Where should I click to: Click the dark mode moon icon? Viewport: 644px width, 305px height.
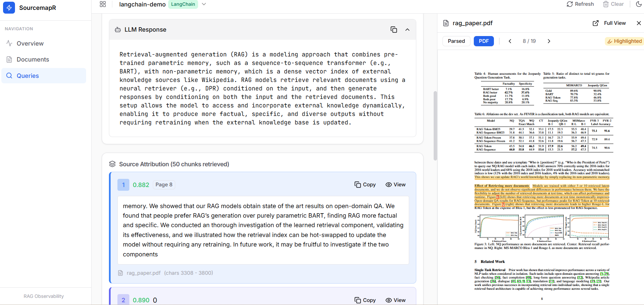tap(639, 4)
